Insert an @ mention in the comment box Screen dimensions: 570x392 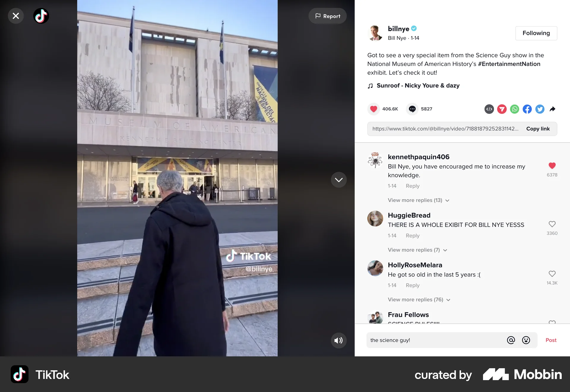click(x=511, y=340)
